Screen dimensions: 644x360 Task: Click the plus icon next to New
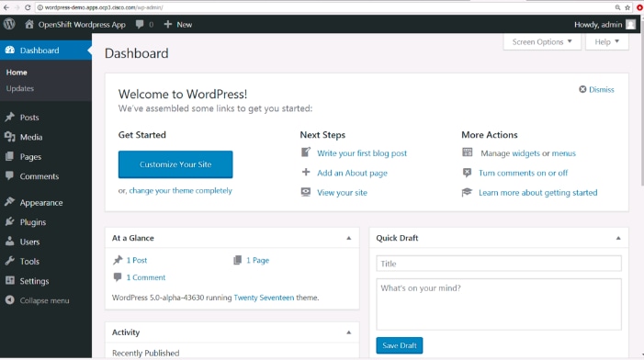(x=167, y=24)
